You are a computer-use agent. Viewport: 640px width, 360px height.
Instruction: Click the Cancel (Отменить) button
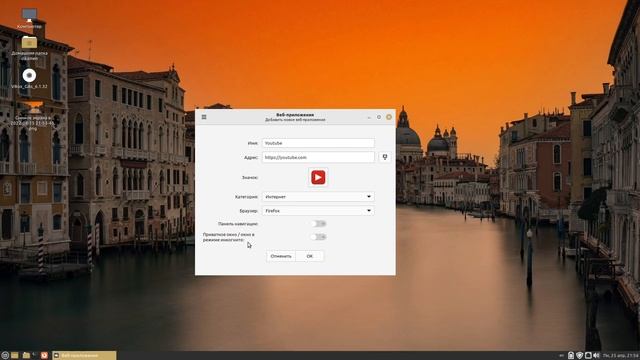(x=281, y=256)
